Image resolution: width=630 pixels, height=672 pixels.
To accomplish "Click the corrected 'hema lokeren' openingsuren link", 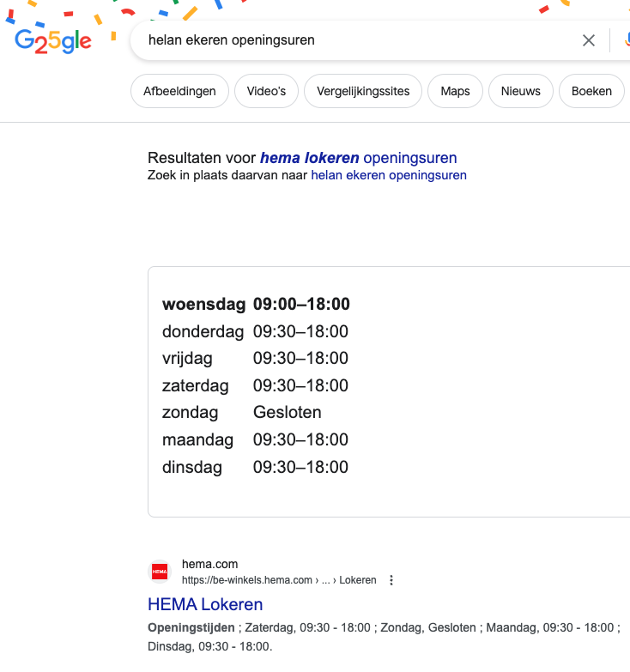I will 358,158.
